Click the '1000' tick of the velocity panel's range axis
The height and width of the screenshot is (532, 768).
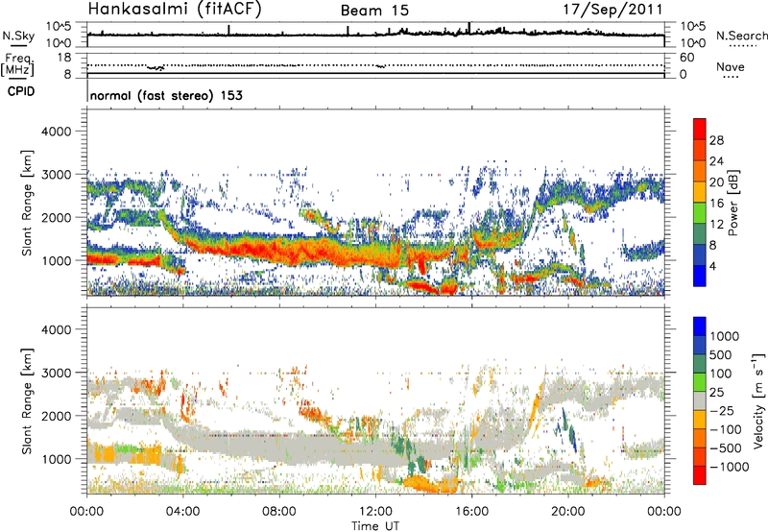tap(56, 459)
